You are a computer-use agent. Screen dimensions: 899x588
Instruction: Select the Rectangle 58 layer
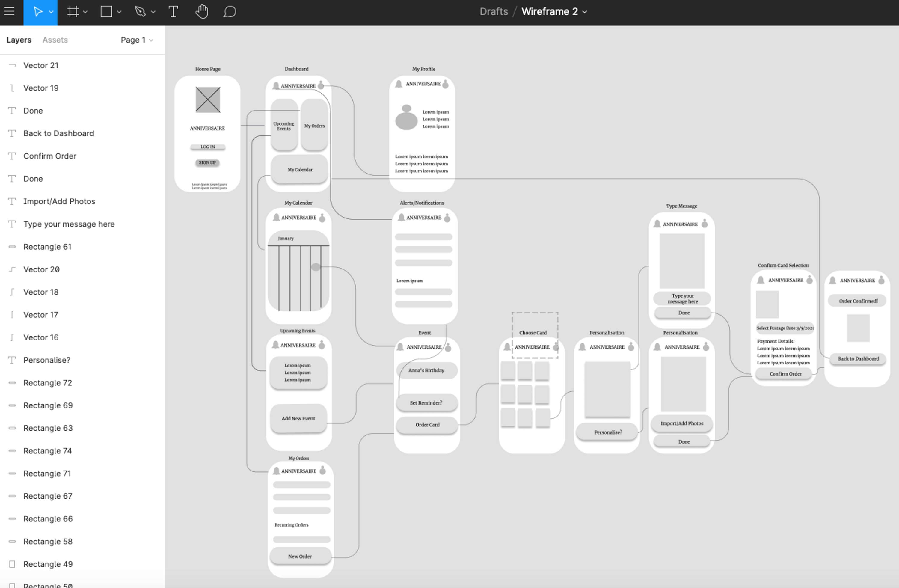[x=82, y=541]
